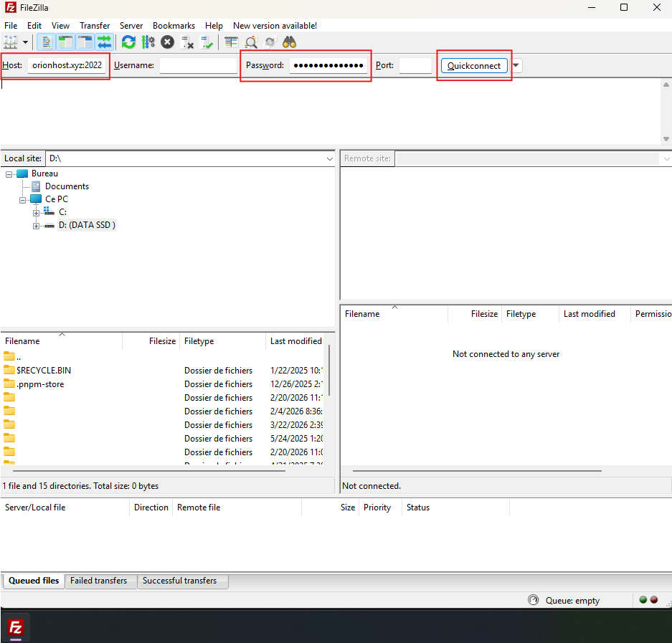Click the local file list horizontal scrollbar
The image size is (672, 643).
click(148, 471)
